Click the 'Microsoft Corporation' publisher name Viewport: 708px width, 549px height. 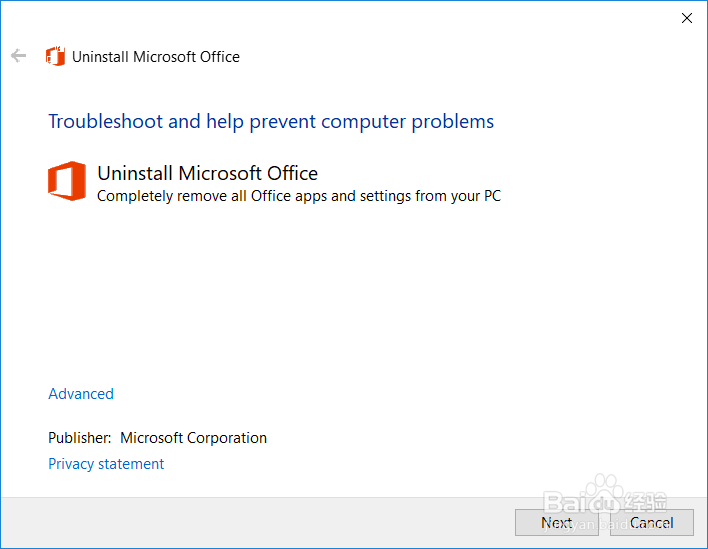click(193, 438)
